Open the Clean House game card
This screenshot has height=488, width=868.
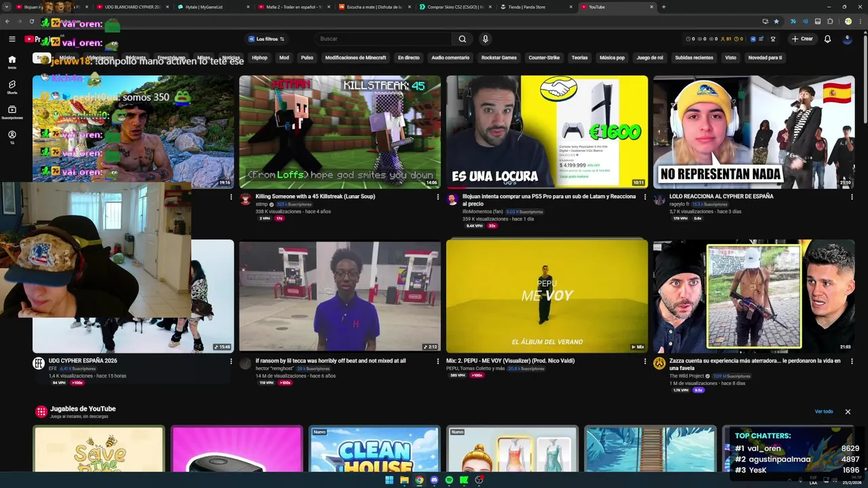374,449
